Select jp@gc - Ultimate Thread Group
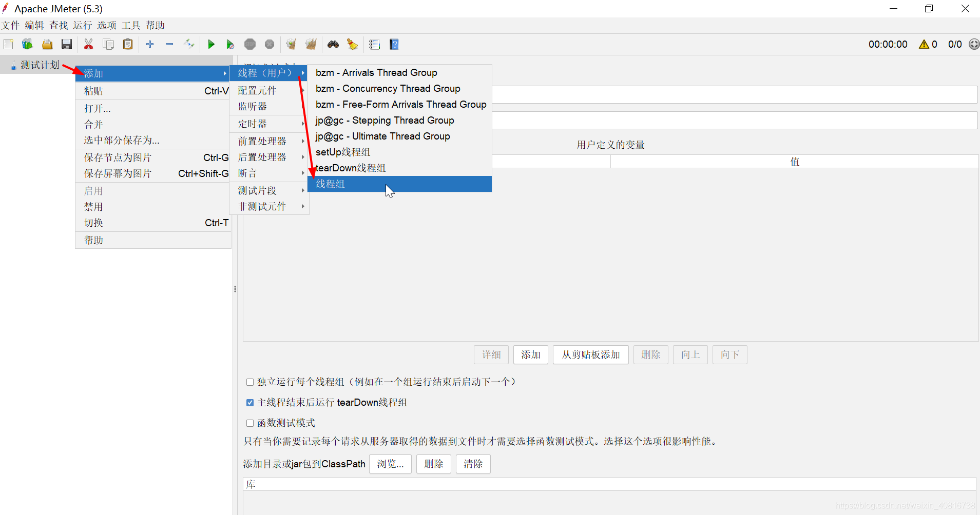The height and width of the screenshot is (515, 980). [x=399, y=136]
